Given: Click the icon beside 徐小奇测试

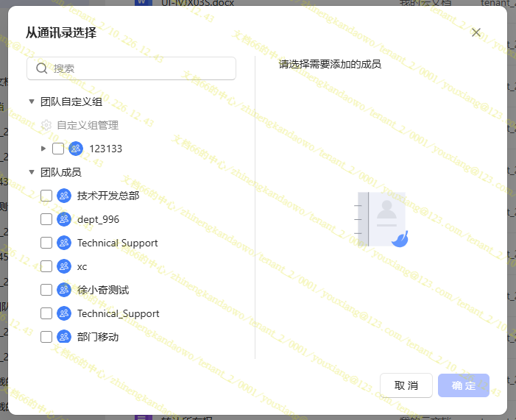Looking at the screenshot, I should click(64, 290).
